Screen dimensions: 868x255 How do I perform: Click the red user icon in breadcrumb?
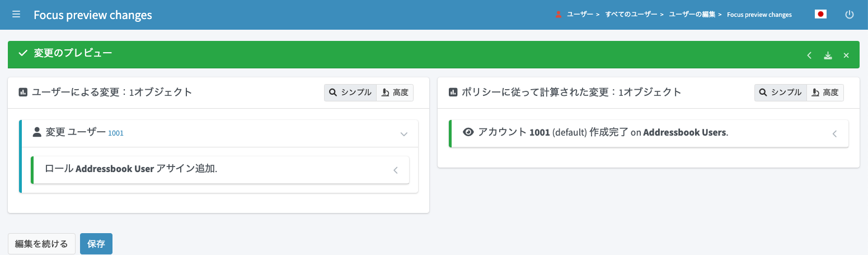(559, 15)
